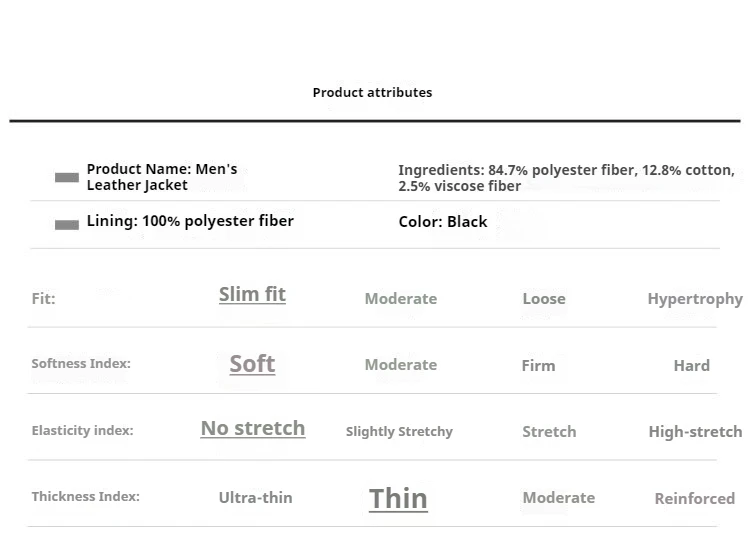Select Slightly Stretchy option
The height and width of the screenshot is (546, 750).
pos(399,431)
